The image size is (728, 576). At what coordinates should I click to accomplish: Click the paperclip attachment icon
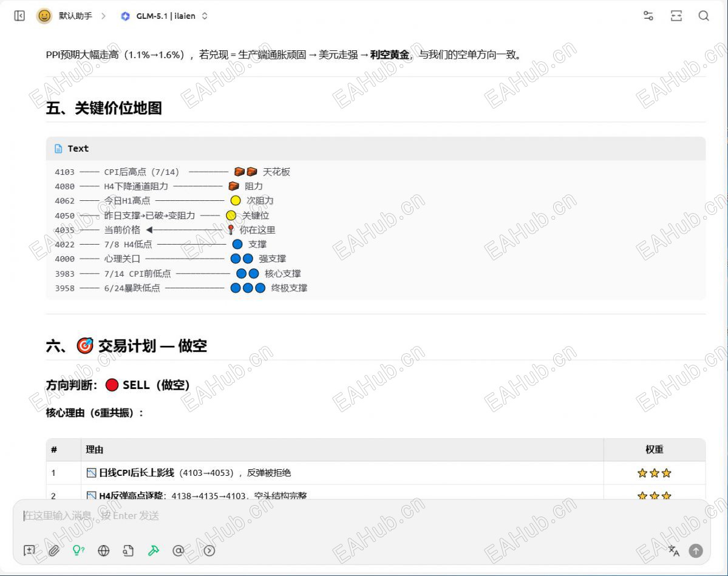(54, 551)
